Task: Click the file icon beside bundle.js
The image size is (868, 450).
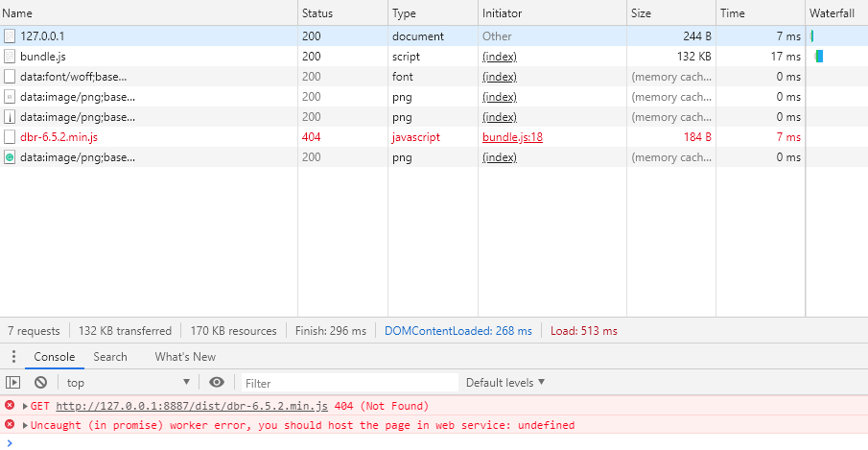Action: pyautogui.click(x=10, y=57)
